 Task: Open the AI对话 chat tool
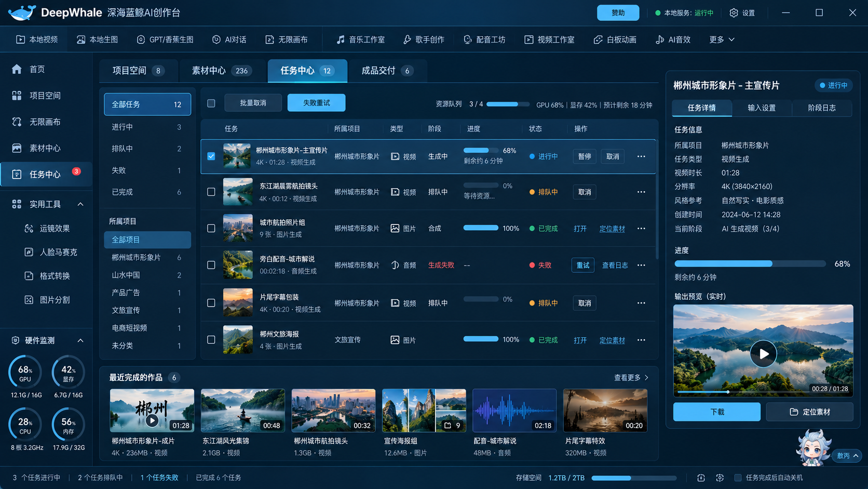tap(229, 39)
